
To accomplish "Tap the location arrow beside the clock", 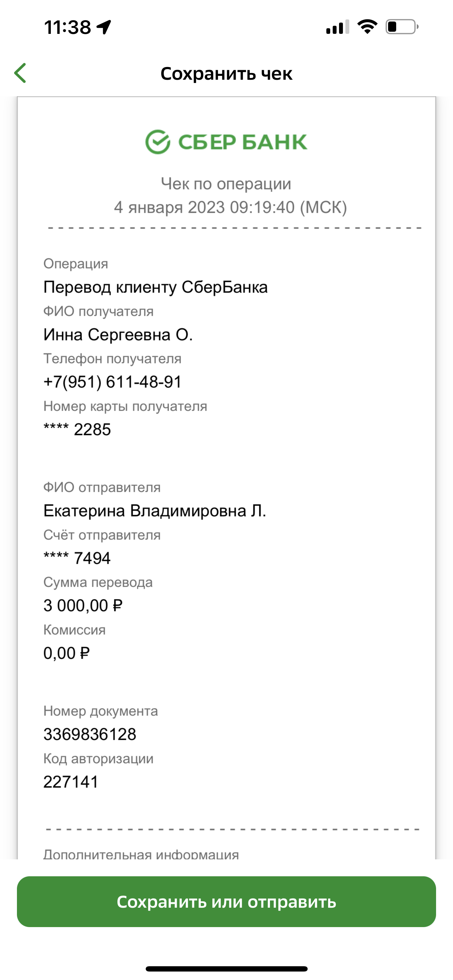I will click(103, 27).
